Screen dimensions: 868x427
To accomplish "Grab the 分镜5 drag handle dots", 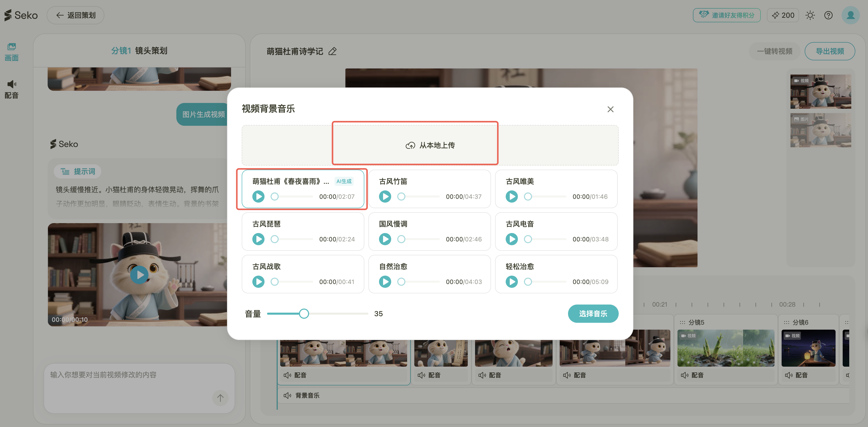I will [x=682, y=323].
